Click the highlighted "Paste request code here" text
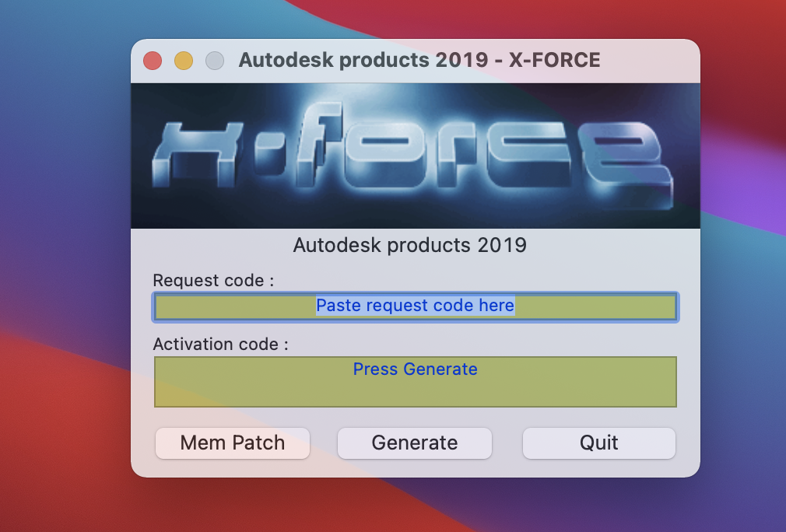This screenshot has height=532, width=786. click(415, 306)
